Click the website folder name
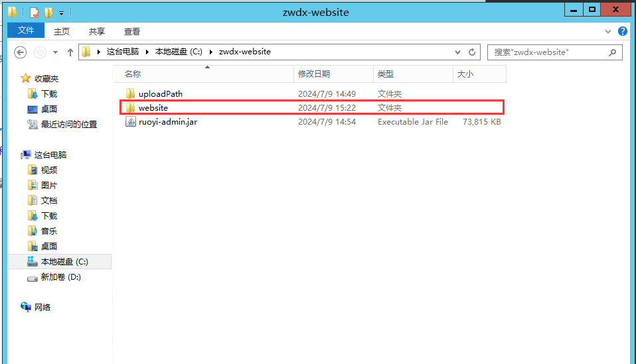Screen dimensions: 636x364 pos(153,107)
